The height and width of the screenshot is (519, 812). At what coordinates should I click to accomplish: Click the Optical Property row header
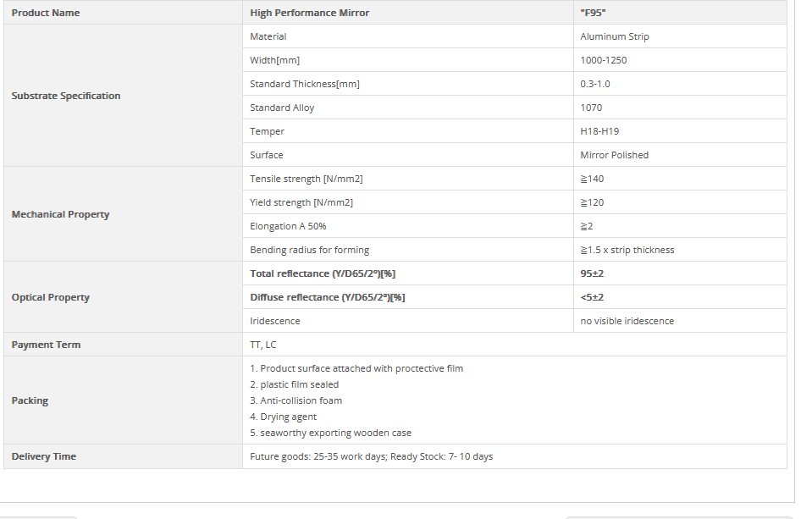51,297
